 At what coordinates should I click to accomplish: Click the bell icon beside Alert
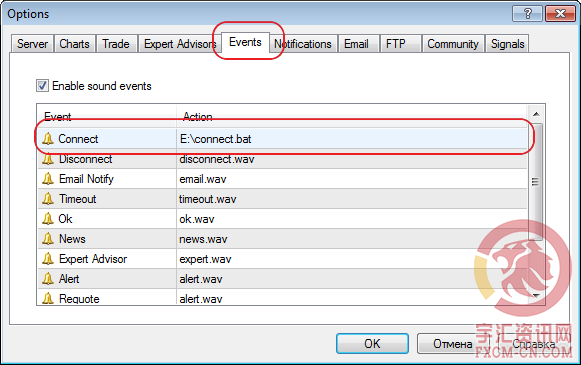(x=48, y=279)
